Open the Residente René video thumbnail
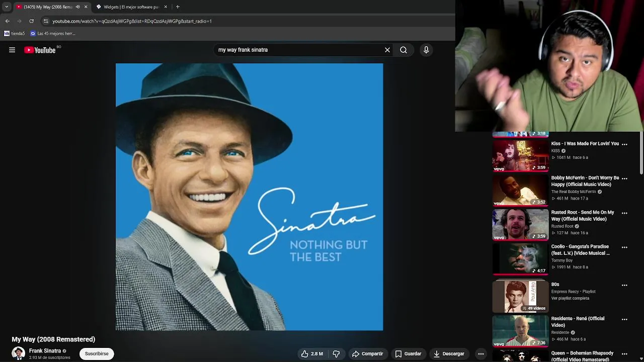This screenshot has height=362, width=644. [520, 331]
